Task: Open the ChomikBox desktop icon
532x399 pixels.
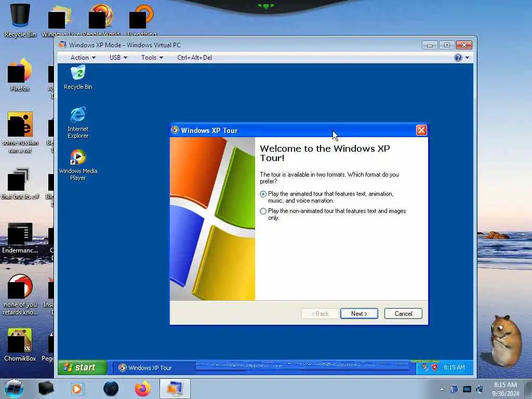Action: pos(20,344)
